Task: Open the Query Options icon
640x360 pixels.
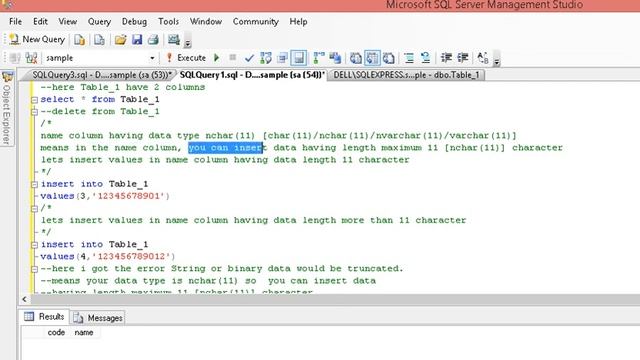Action: coord(282,58)
